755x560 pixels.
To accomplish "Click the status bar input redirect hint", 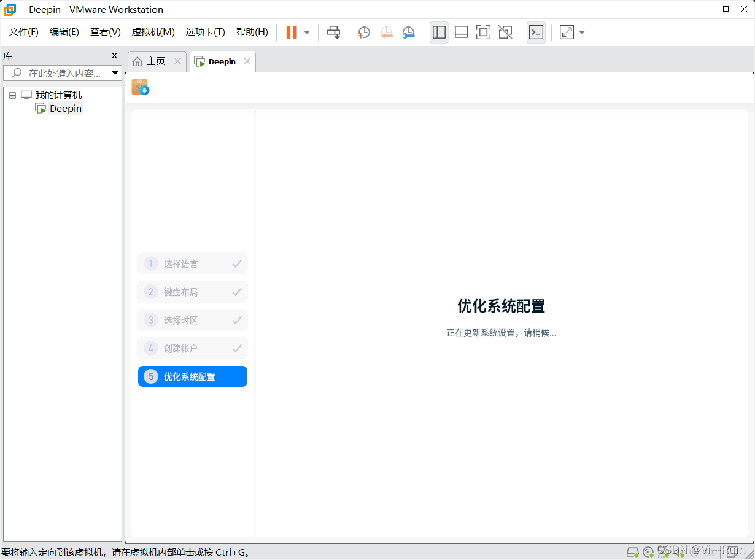I will [x=126, y=552].
